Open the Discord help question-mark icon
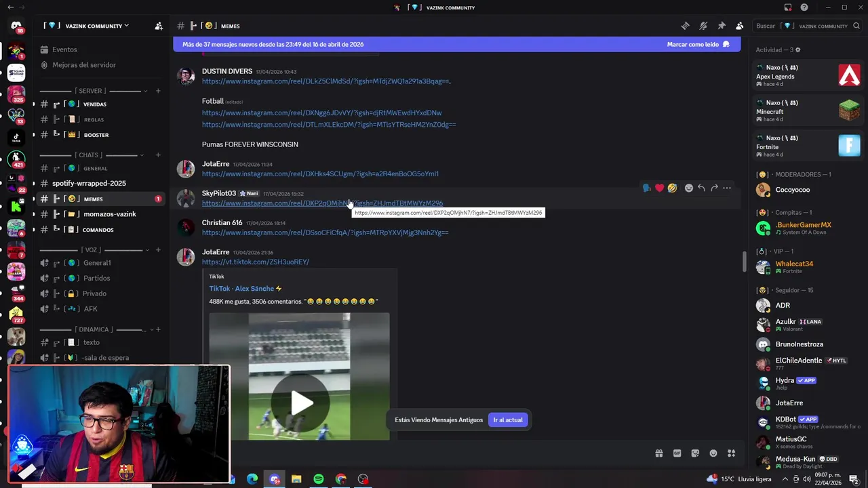The image size is (868, 488). pos(804,7)
